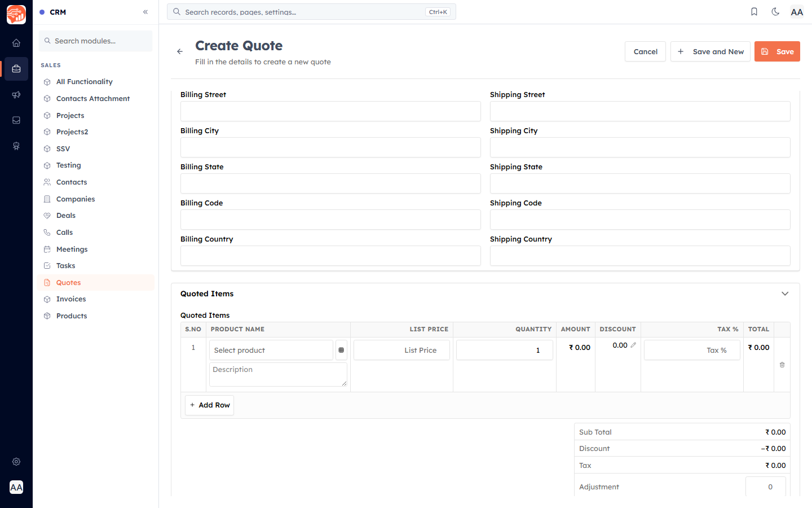Image resolution: width=812 pixels, height=508 pixels.
Task: Click the Sub Total label
Action: coord(595,432)
